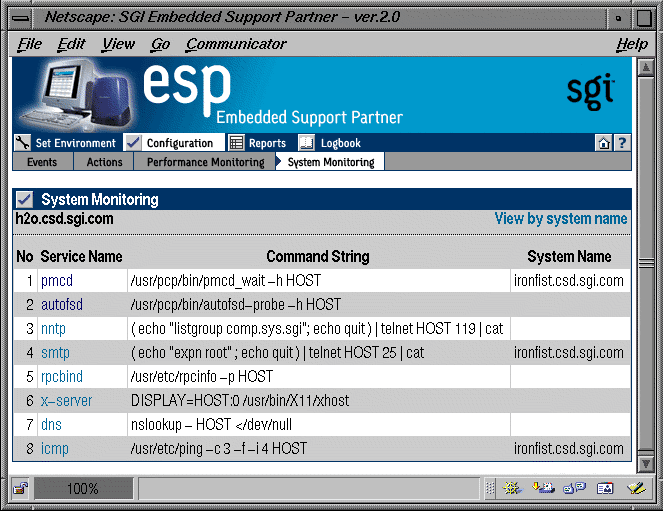The image size is (663, 511).
Task: Click the vertical scrollbar thumb
Action: point(646,264)
